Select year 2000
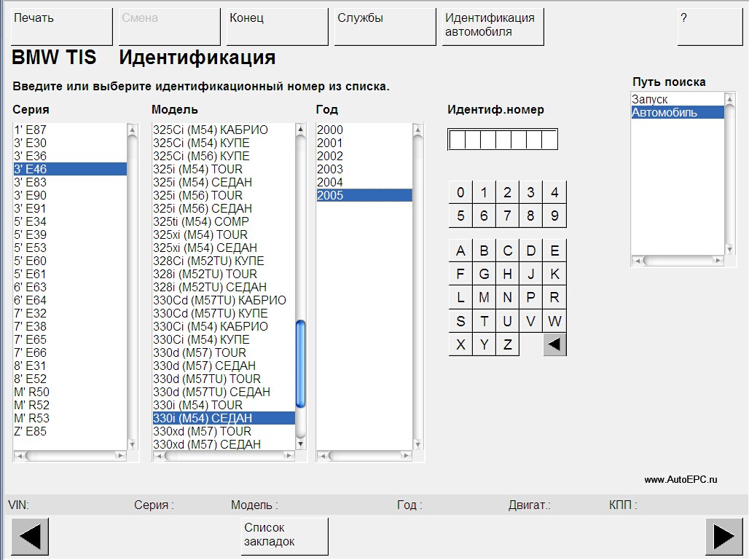749x560 pixels. tap(364, 130)
